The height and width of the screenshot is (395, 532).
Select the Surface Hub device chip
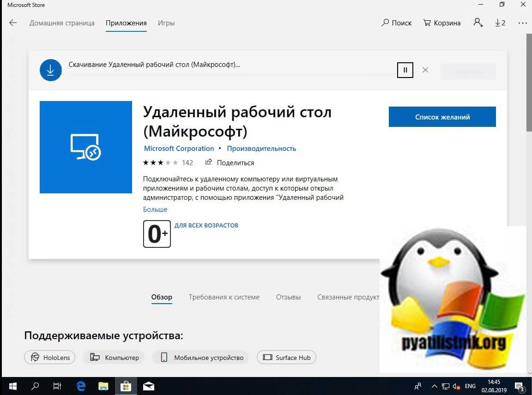pyautogui.click(x=286, y=357)
